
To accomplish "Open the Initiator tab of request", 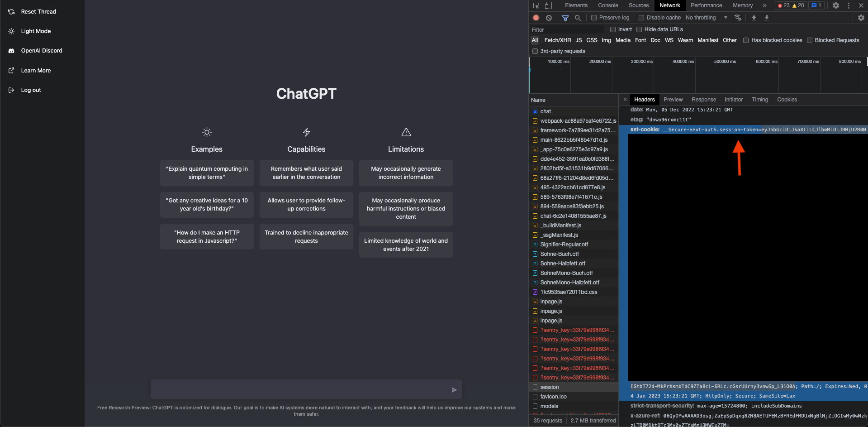I will (x=734, y=100).
